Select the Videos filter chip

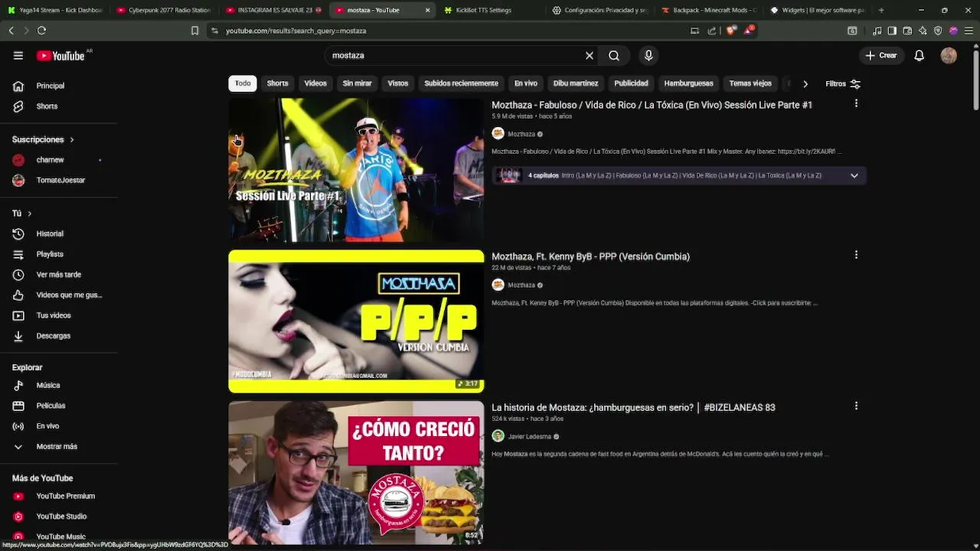click(x=315, y=83)
